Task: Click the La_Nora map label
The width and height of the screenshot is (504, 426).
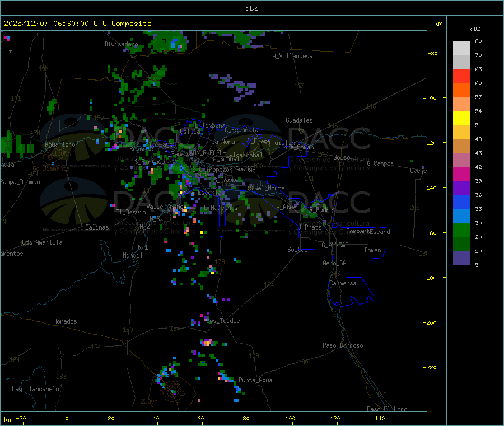Action: (223, 142)
